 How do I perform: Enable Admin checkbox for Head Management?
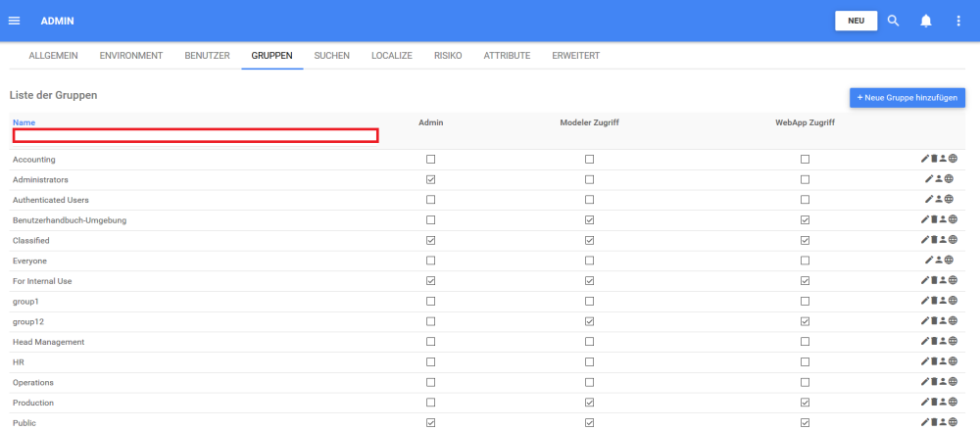[x=430, y=341]
